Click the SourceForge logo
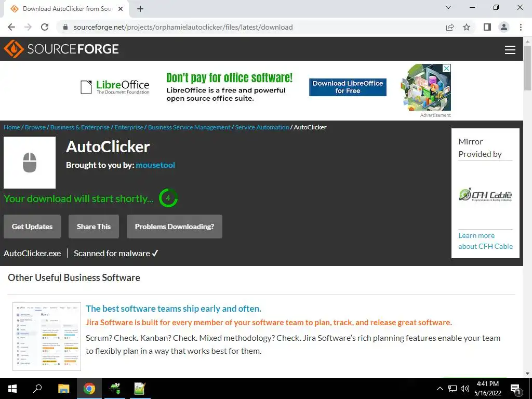The width and height of the screenshot is (532, 399). click(x=61, y=49)
